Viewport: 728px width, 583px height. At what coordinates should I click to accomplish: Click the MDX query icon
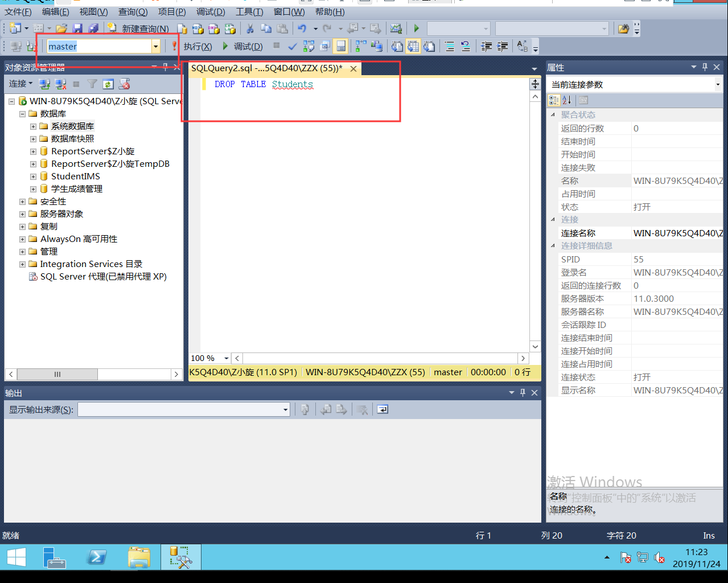(198, 28)
